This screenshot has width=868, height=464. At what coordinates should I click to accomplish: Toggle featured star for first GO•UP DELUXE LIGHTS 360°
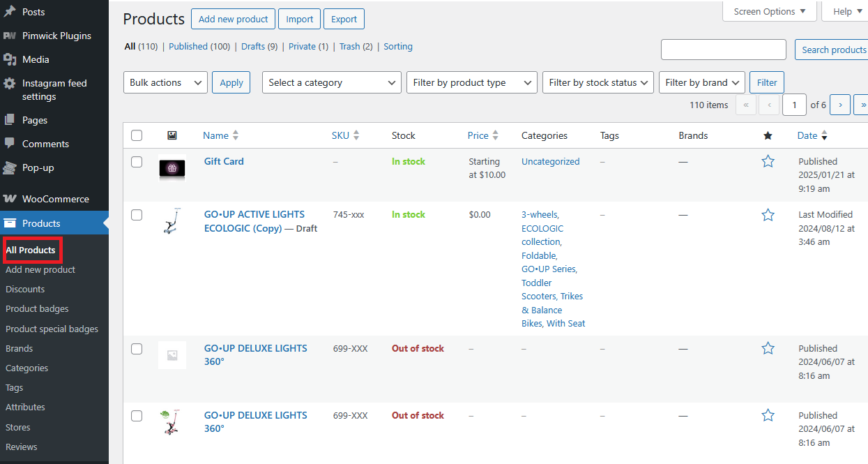(768, 348)
